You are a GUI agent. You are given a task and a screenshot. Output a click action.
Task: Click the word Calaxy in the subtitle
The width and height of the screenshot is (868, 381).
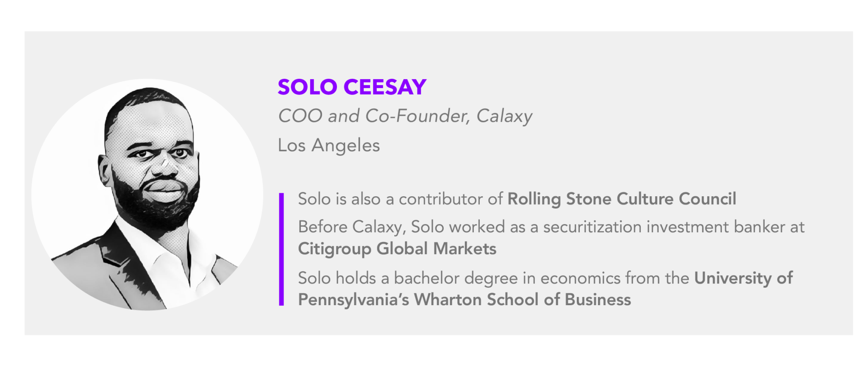tap(504, 116)
